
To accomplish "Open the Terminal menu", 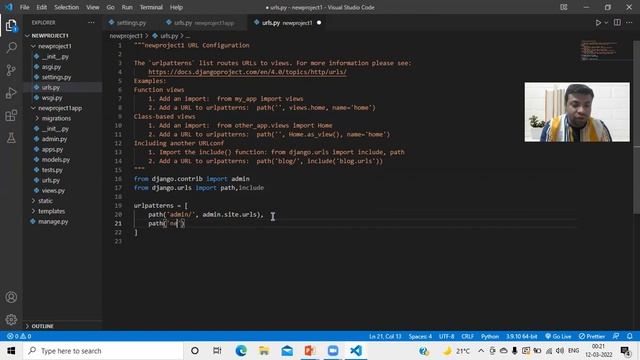I will point(151,7).
